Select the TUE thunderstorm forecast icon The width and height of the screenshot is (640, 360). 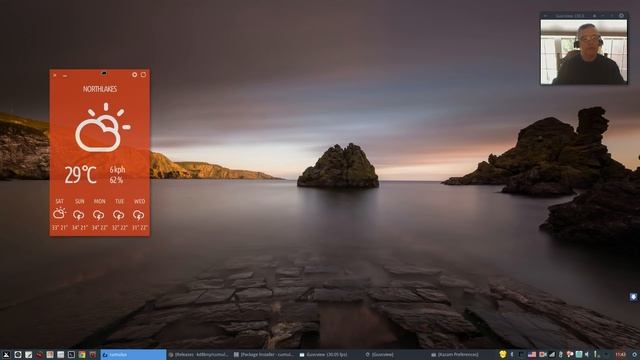point(118,215)
